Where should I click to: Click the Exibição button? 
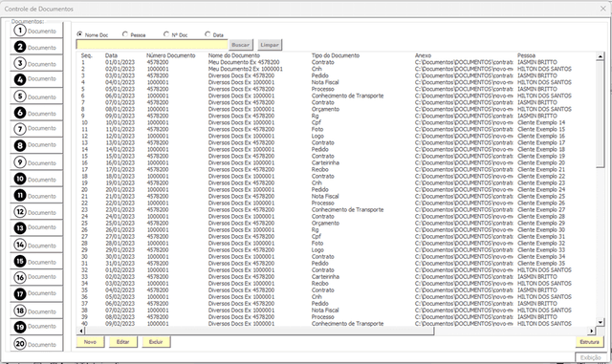pos(591,357)
